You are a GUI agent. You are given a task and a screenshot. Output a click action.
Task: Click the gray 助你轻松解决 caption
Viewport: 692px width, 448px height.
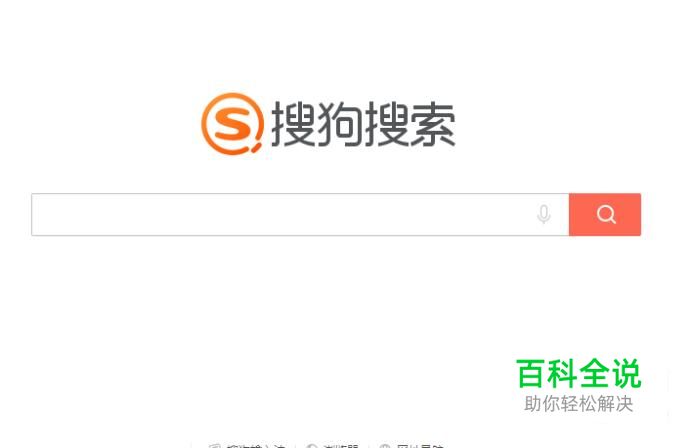point(579,403)
